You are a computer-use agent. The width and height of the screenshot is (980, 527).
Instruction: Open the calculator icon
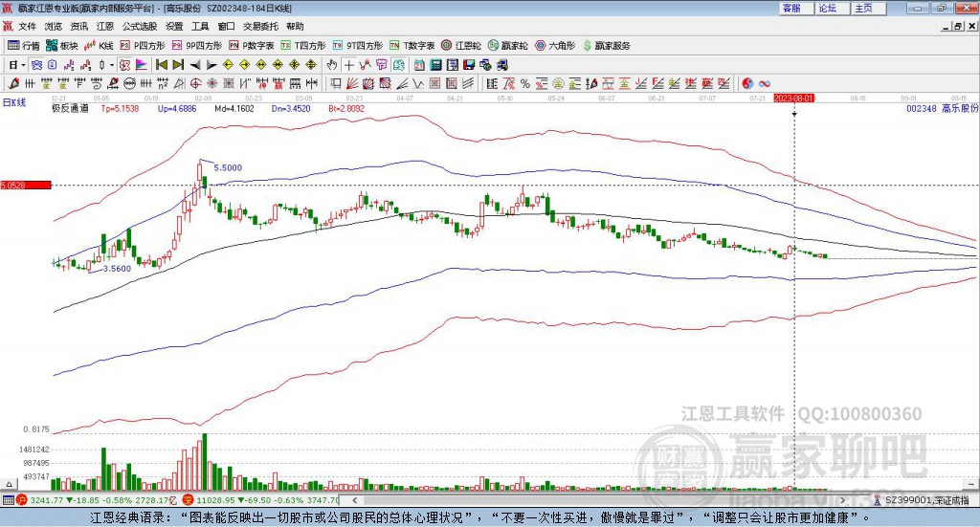click(435, 65)
